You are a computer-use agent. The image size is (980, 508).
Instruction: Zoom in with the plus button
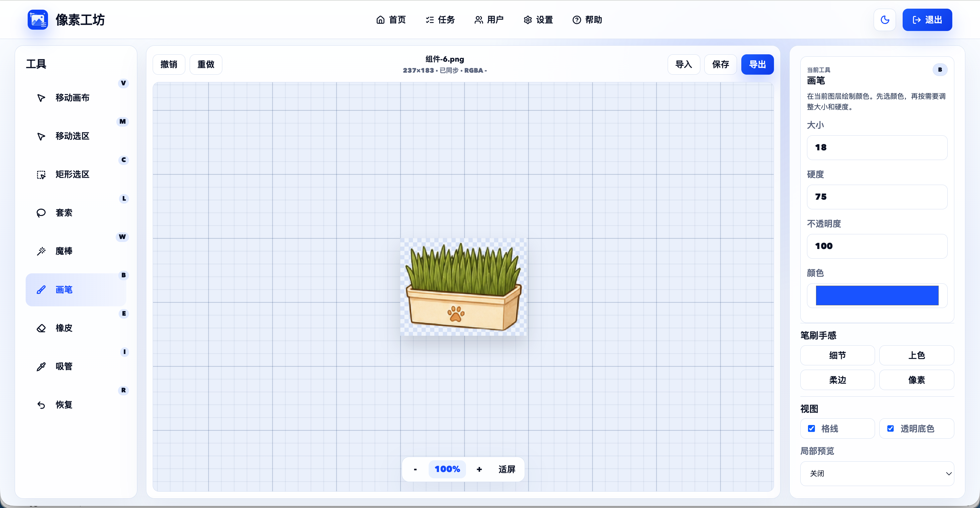pyautogui.click(x=479, y=469)
